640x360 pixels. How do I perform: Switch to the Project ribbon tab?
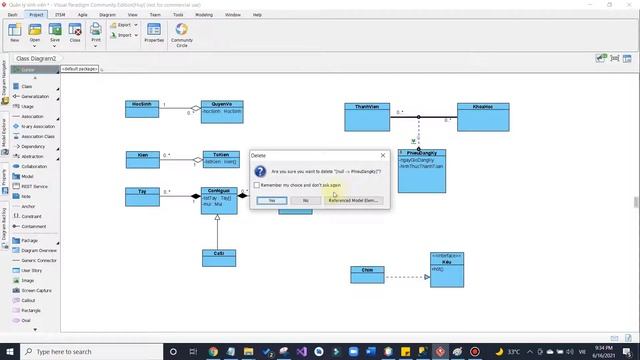click(36, 15)
